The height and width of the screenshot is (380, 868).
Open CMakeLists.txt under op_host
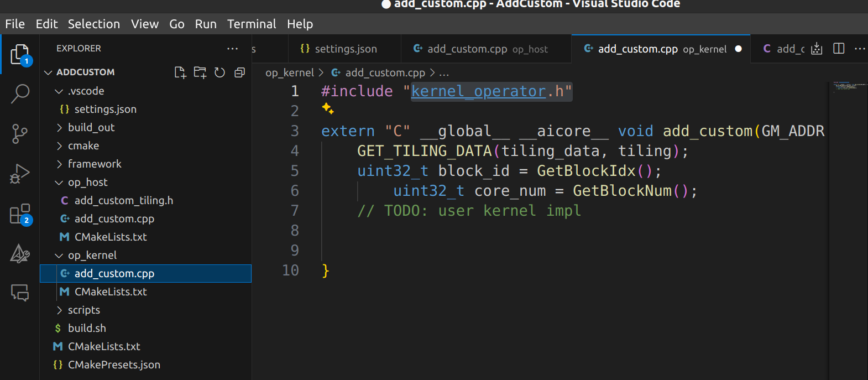(146, 237)
